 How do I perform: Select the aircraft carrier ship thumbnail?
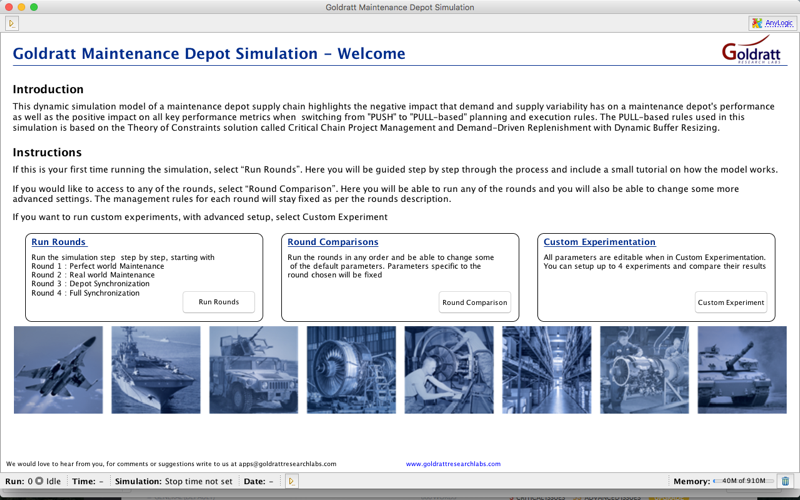156,370
